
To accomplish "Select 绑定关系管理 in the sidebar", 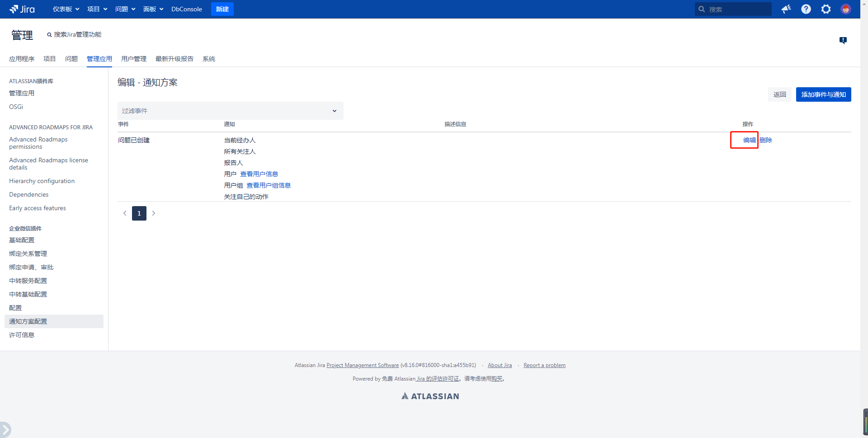I will [x=28, y=254].
